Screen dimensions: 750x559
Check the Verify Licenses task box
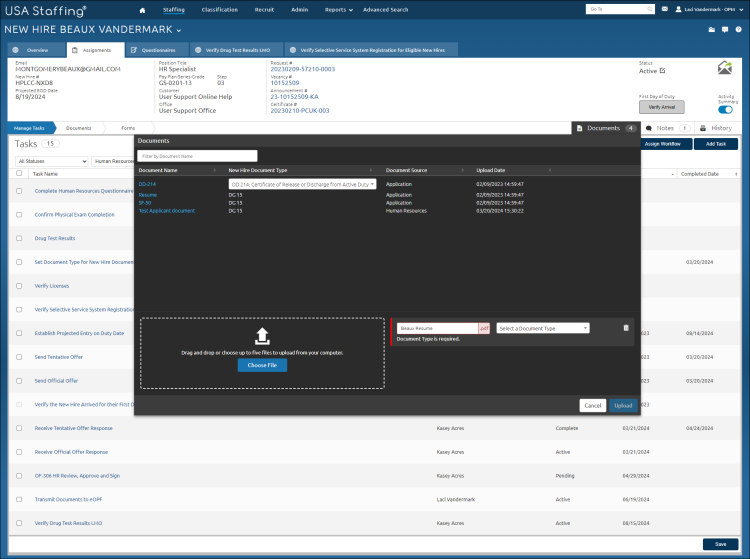click(19, 286)
